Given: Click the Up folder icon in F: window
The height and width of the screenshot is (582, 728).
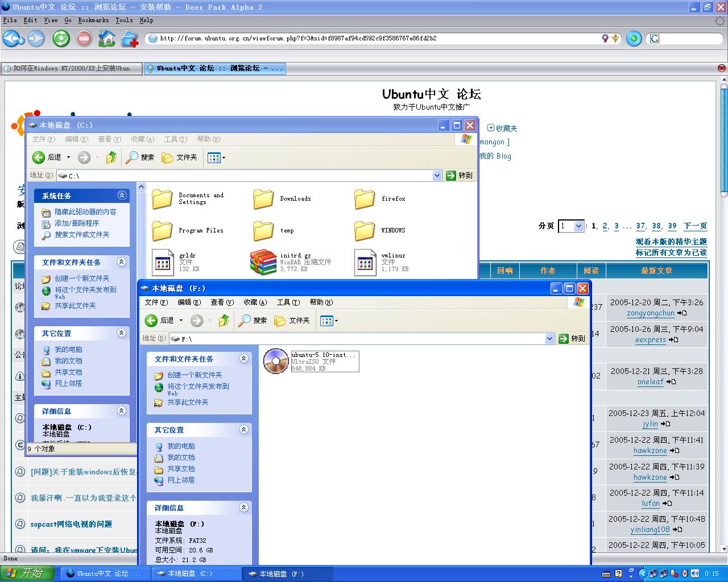Looking at the screenshot, I should pyautogui.click(x=224, y=321).
